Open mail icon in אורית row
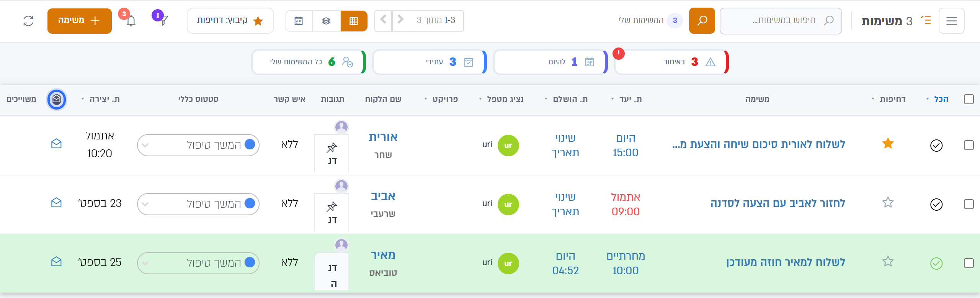The image size is (980, 298). pyautogui.click(x=56, y=144)
